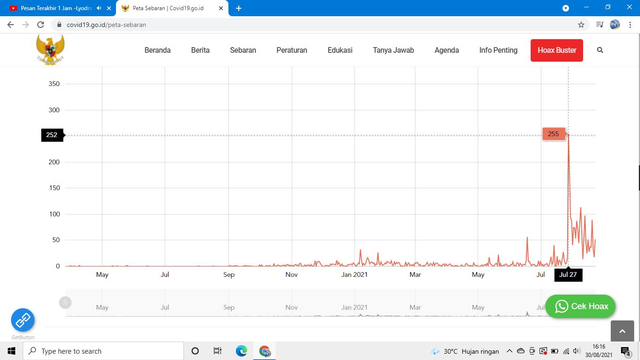Mute audio on the YouTube tab
Screen dimensions: 640x360
(99, 8)
